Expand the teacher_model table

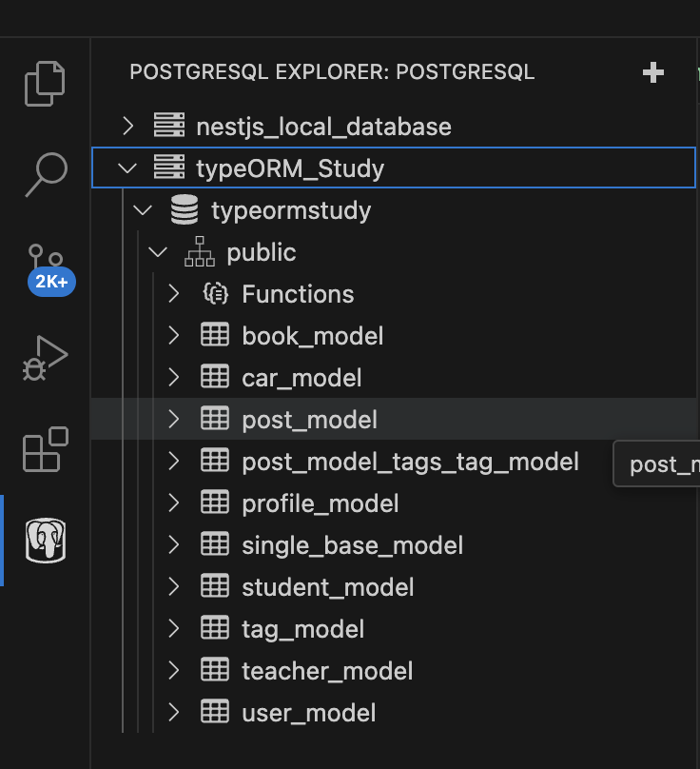pyautogui.click(x=173, y=670)
